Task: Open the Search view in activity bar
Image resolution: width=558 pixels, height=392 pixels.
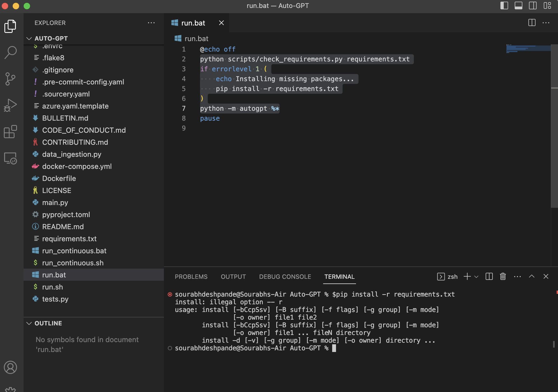Action: [10, 52]
